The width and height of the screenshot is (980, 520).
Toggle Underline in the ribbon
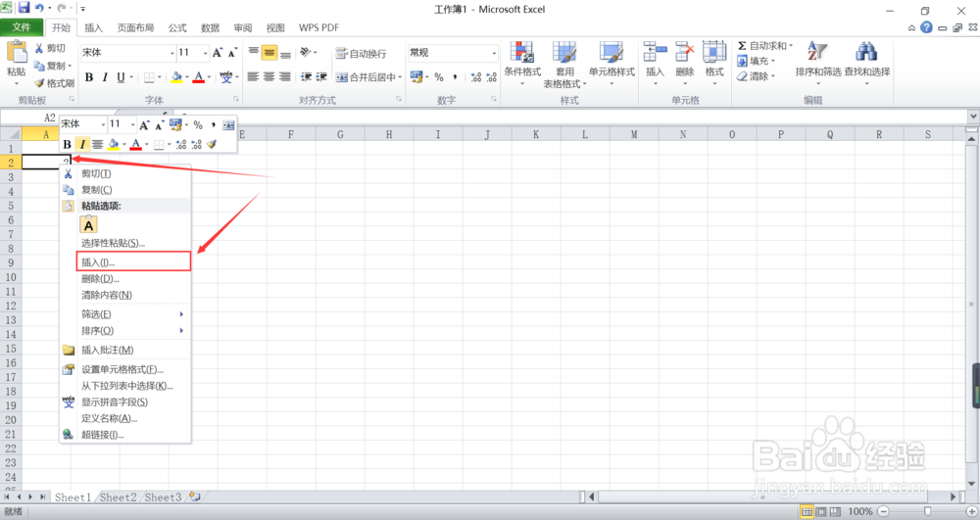121,77
